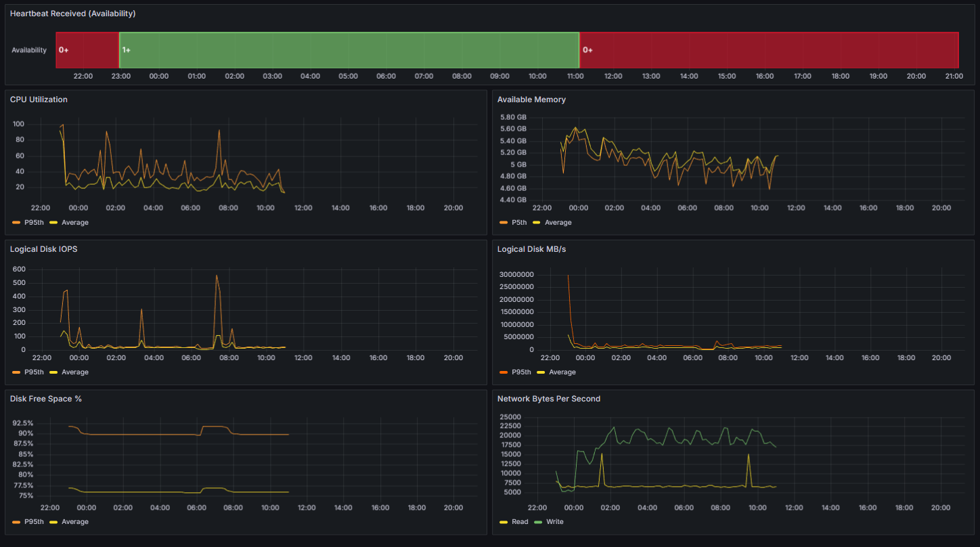The height and width of the screenshot is (547, 980).
Task: Click the 600 value on the Logical Disk IOPS axis
Action: 19,269
